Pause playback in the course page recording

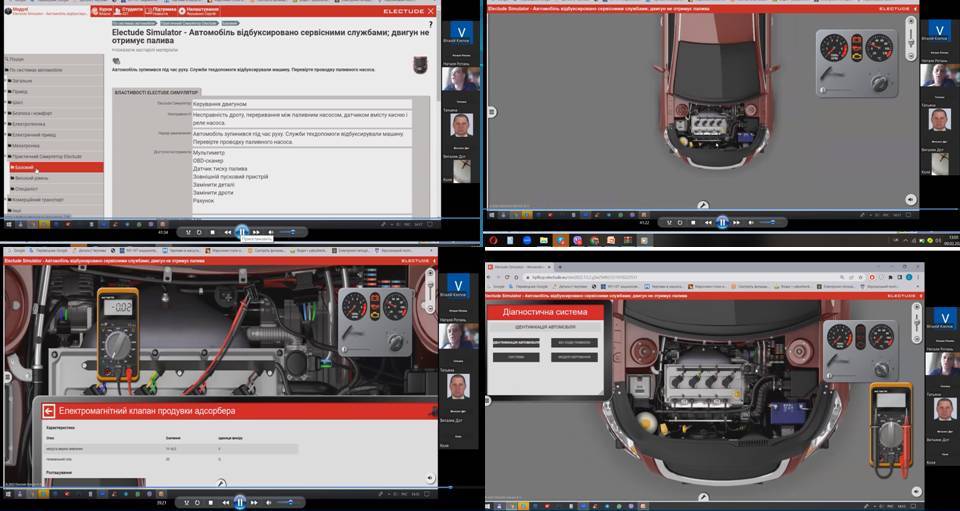click(x=242, y=232)
